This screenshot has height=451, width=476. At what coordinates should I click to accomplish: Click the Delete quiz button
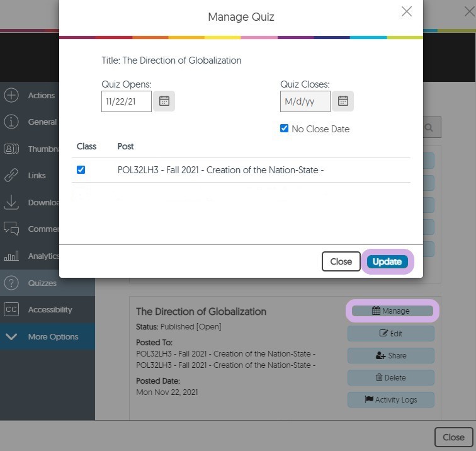tap(391, 377)
